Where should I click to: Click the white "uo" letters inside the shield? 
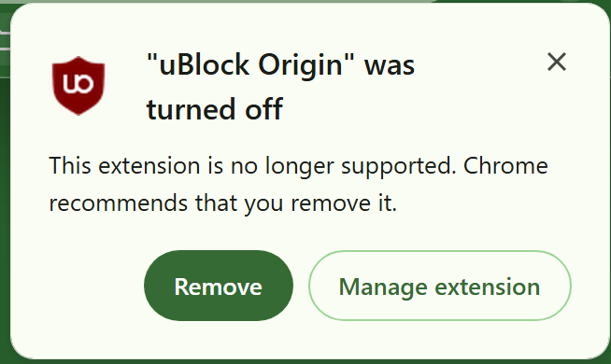pyautogui.click(x=78, y=83)
